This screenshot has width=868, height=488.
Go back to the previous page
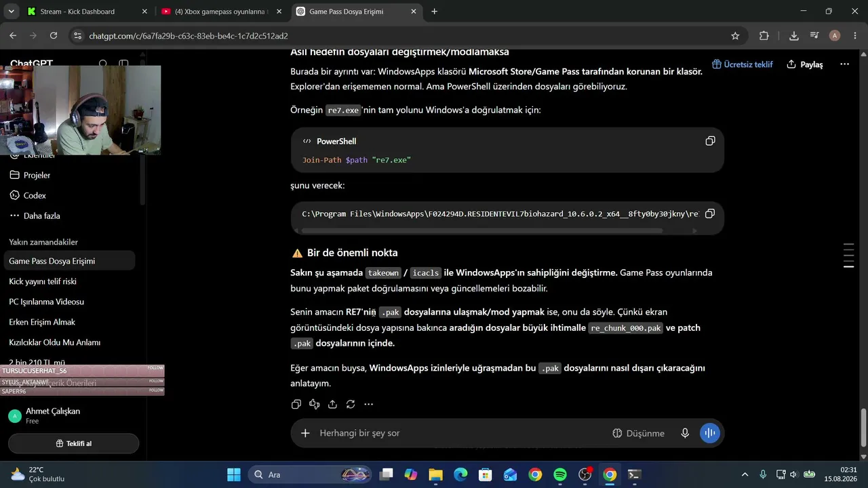pyautogui.click(x=13, y=36)
